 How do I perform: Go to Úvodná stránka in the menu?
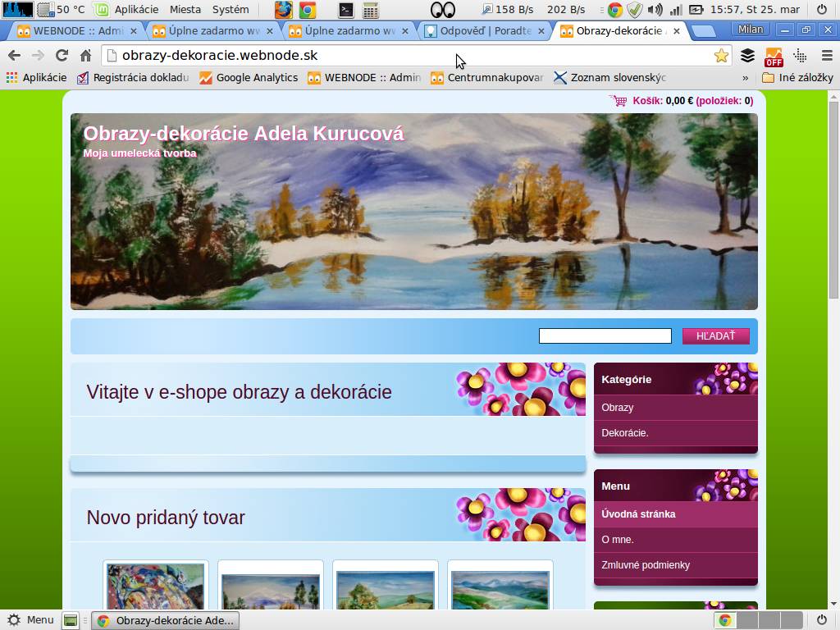point(676,514)
